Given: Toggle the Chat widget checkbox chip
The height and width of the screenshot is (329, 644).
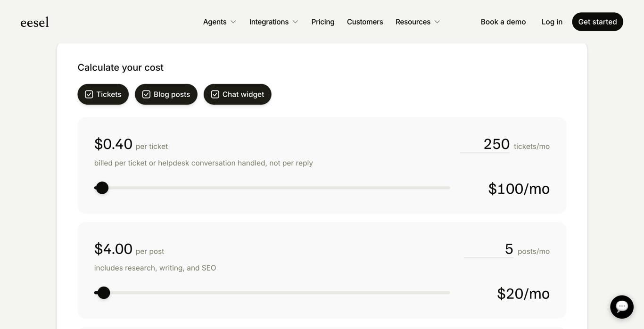Looking at the screenshot, I should tap(237, 94).
